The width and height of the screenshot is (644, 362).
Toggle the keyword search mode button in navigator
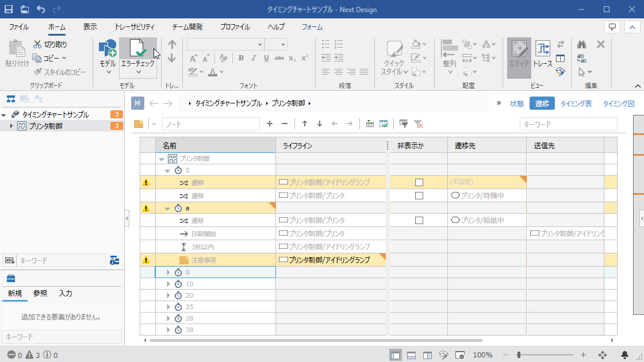coord(9,260)
